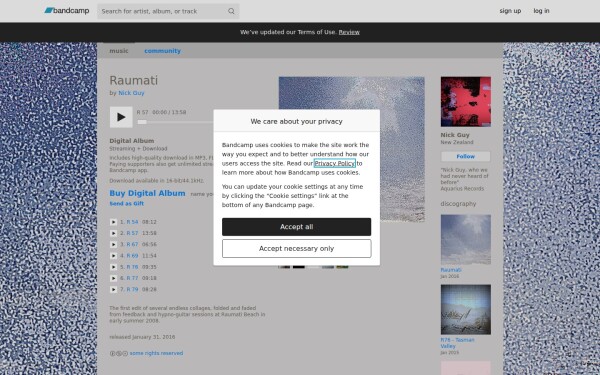Click the Accept all button
The width and height of the screenshot is (600, 375).
point(297,227)
